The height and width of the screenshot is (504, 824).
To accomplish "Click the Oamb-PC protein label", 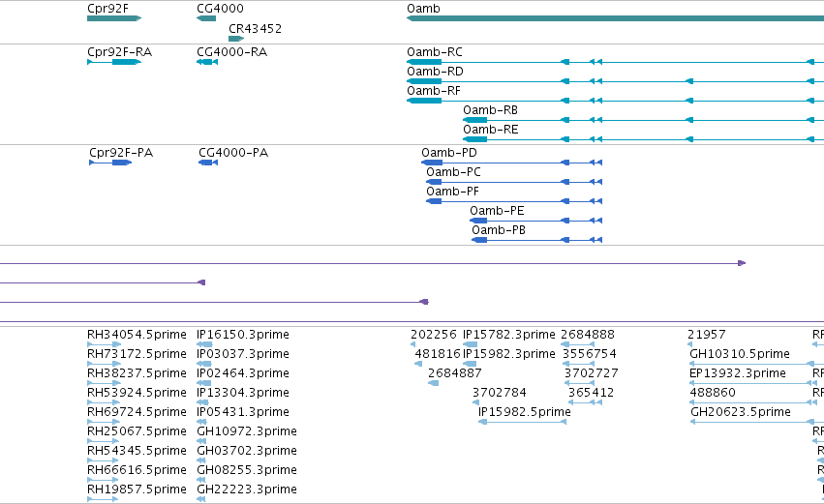I will [453, 172].
